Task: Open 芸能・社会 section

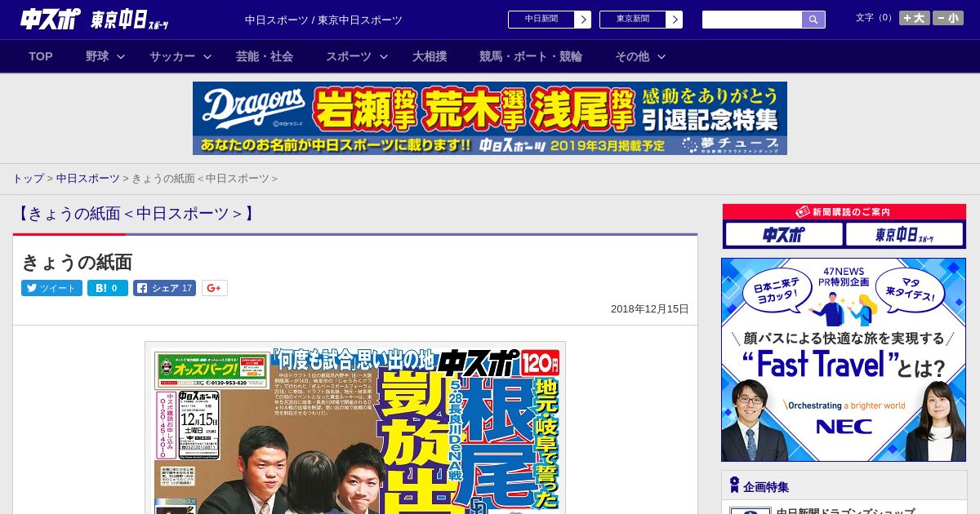Action: pos(265,56)
